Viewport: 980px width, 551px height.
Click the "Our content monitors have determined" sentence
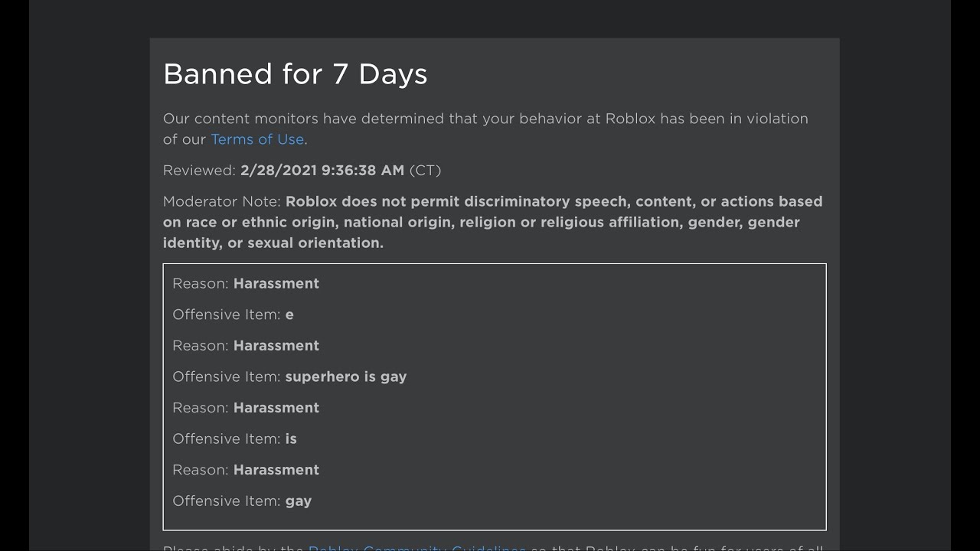[x=485, y=119]
